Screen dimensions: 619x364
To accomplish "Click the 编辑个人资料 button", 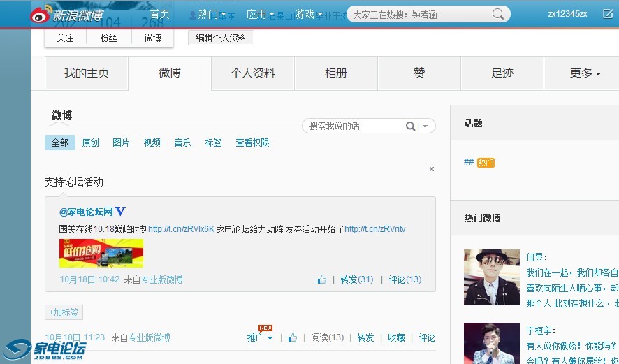I will click(221, 38).
